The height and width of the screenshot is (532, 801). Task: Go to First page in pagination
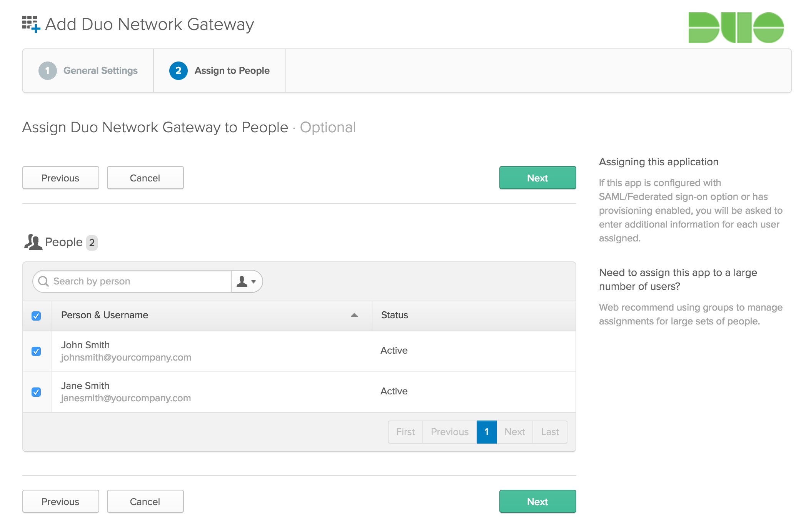pyautogui.click(x=406, y=432)
